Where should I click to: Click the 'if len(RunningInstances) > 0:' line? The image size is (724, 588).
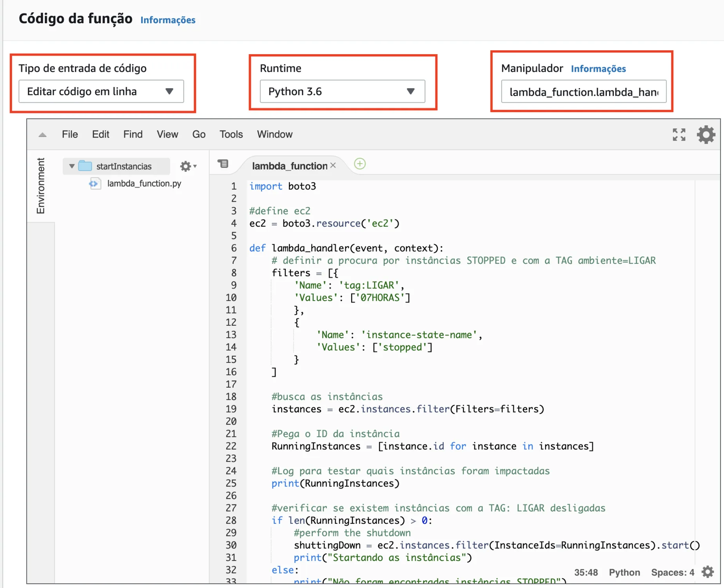click(352, 520)
